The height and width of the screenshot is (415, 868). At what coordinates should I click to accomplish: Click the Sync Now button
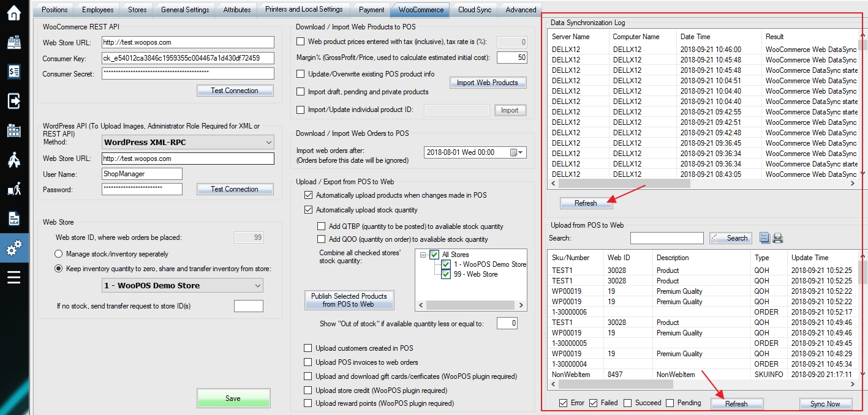click(825, 404)
